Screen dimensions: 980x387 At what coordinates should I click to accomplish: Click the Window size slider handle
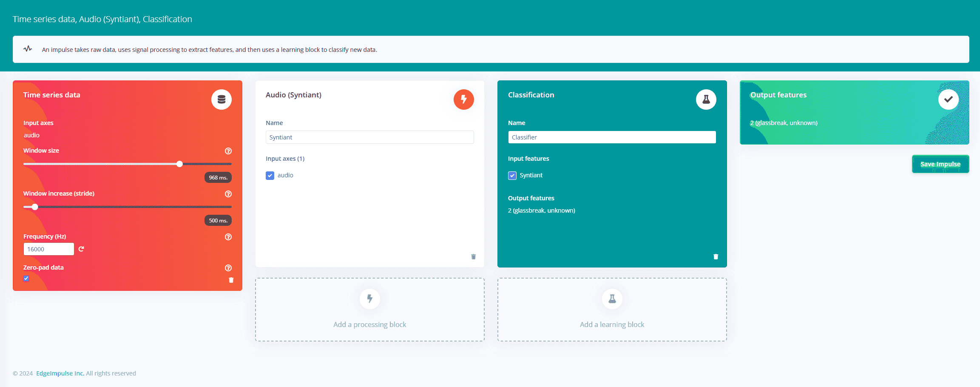[179, 164]
